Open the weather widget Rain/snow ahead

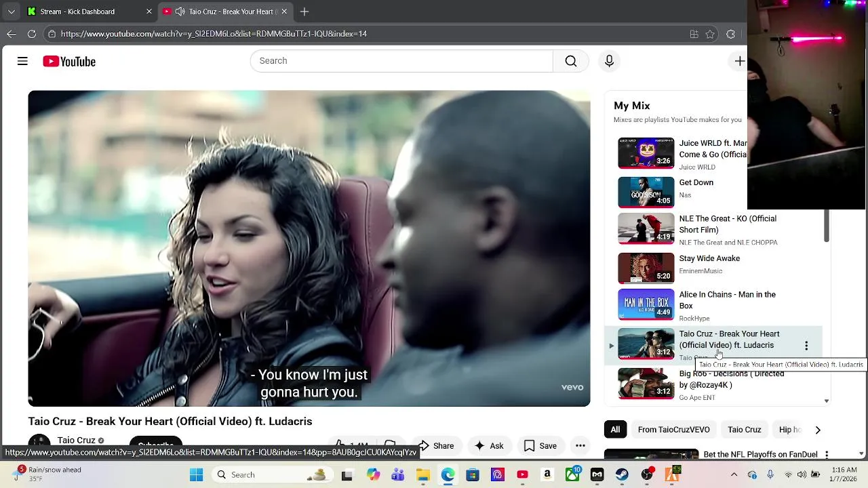click(47, 474)
